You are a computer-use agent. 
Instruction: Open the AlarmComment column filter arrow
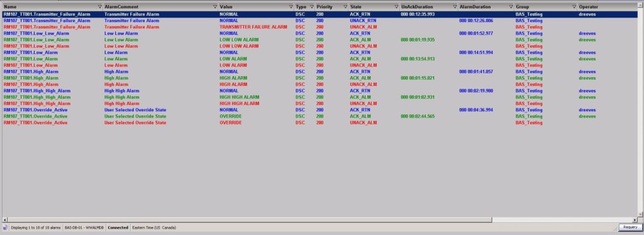pos(215,7)
